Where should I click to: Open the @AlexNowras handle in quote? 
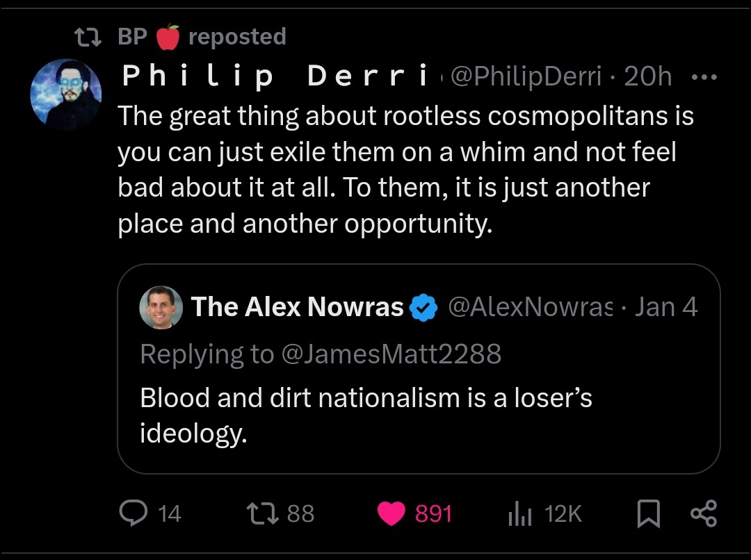click(531, 306)
